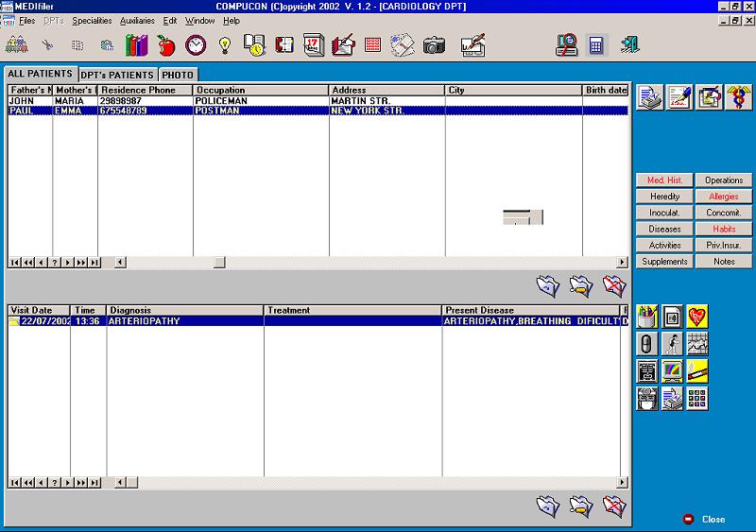The height and width of the screenshot is (532, 756).
Task: Click the camera toolbar icon
Action: pos(434,45)
